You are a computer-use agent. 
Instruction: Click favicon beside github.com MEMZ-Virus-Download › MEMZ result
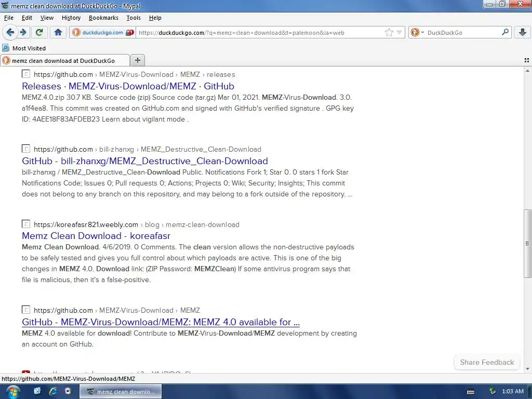(26, 310)
